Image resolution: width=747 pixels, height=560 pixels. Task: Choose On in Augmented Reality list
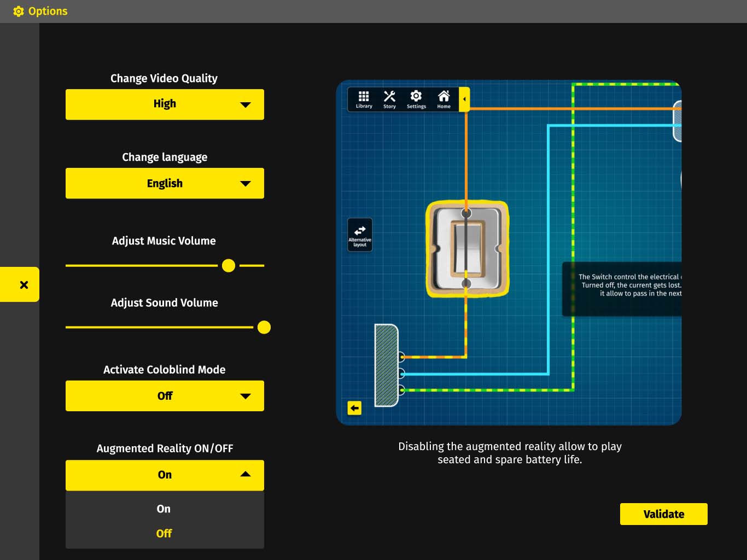[x=164, y=509]
